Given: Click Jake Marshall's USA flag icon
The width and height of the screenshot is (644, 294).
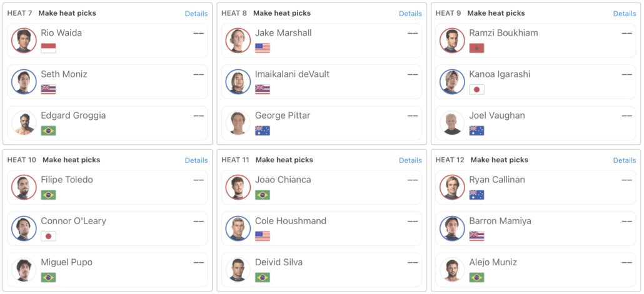Looking at the screenshot, I should [x=263, y=48].
